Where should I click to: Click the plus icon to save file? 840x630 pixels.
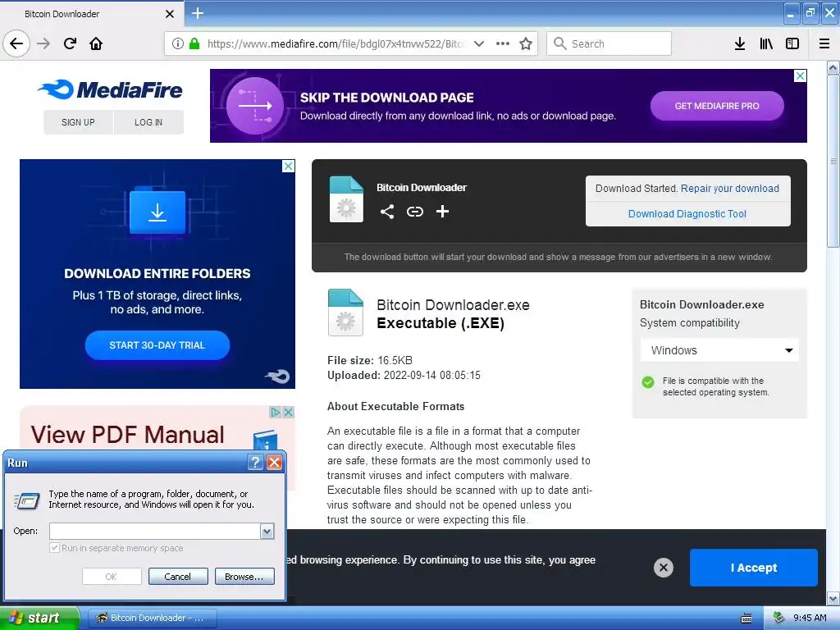click(x=442, y=212)
